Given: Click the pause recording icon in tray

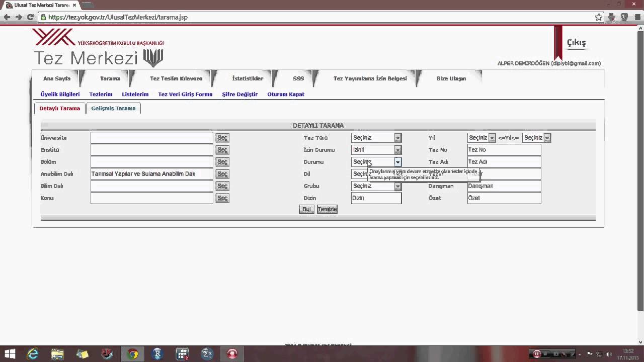Looking at the screenshot, I should point(537,354).
